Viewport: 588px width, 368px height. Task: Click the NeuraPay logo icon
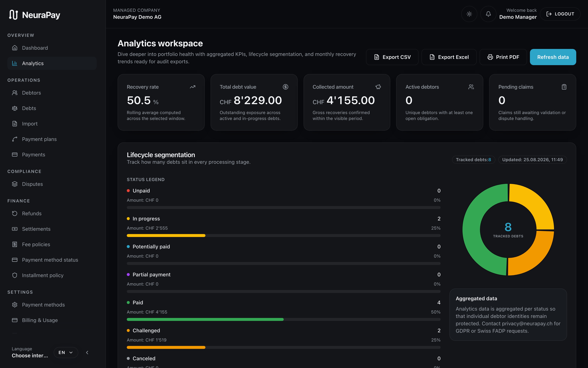[13, 15]
